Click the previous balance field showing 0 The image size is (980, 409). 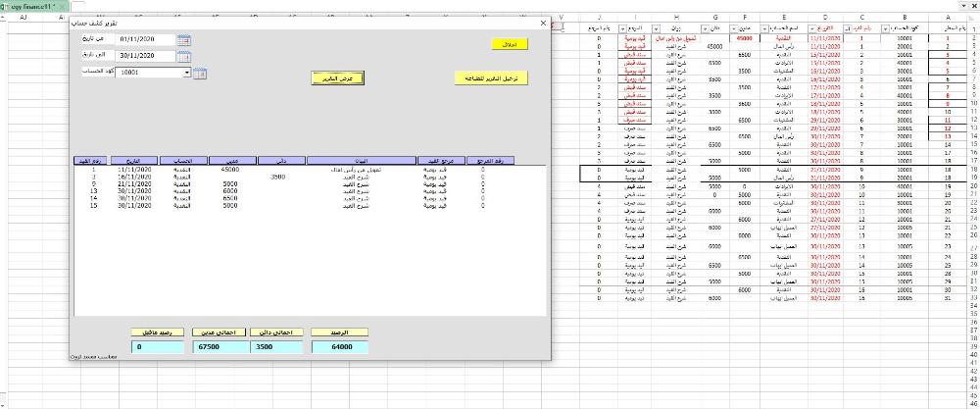158,347
